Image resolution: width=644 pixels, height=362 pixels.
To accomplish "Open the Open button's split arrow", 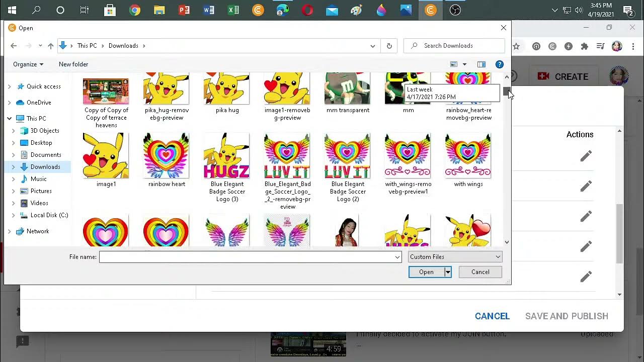I will [x=448, y=272].
